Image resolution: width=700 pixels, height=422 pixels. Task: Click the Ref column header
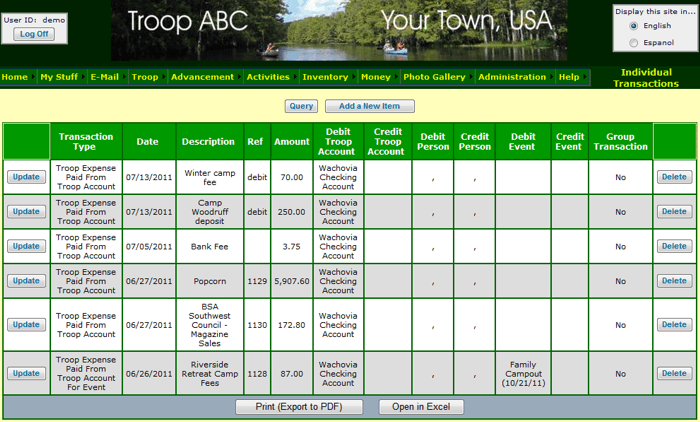(x=255, y=142)
